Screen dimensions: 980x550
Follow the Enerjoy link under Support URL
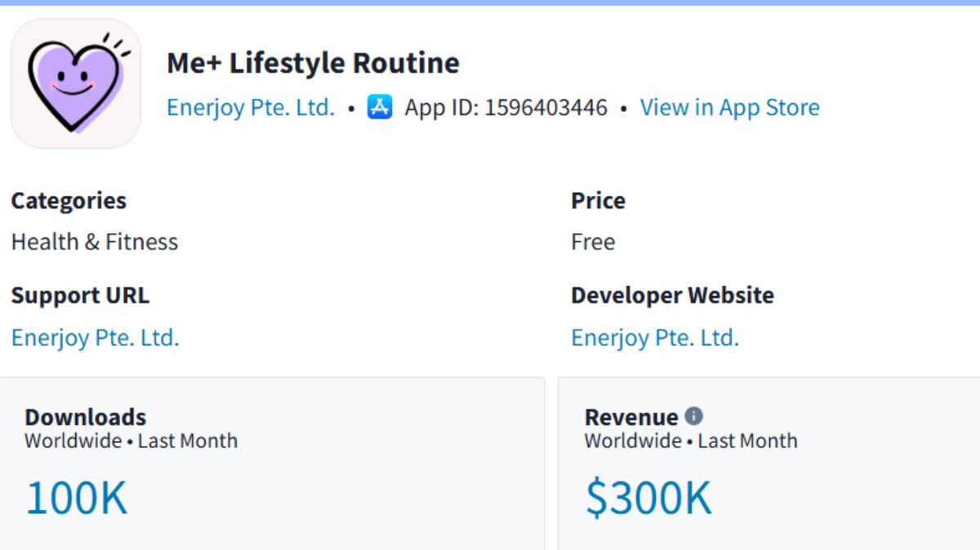[x=95, y=338]
